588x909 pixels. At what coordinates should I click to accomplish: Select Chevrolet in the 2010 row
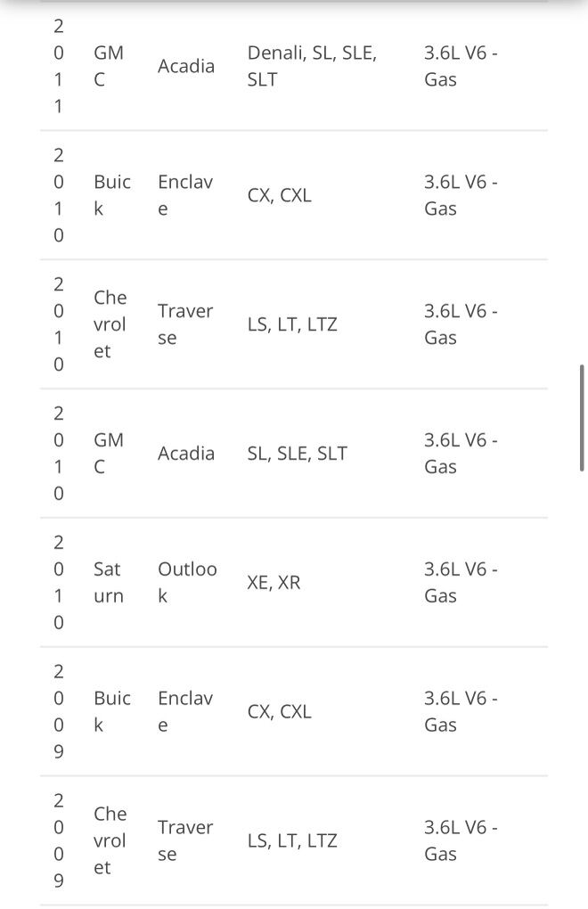pos(110,324)
